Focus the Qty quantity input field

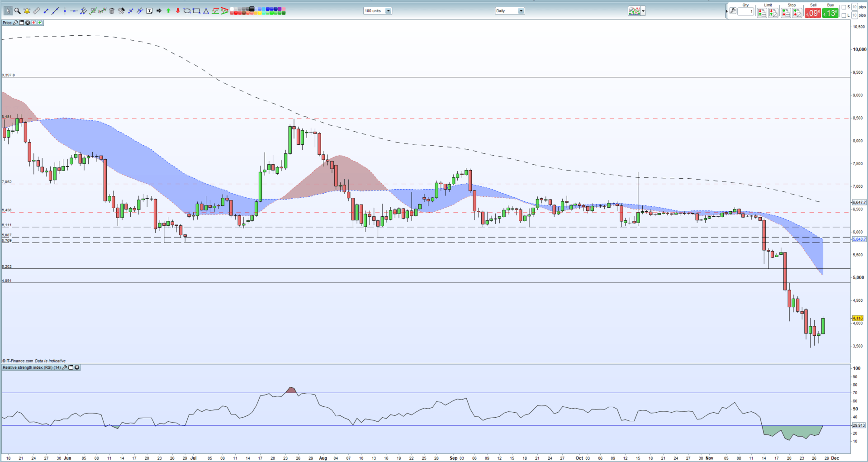[745, 11]
